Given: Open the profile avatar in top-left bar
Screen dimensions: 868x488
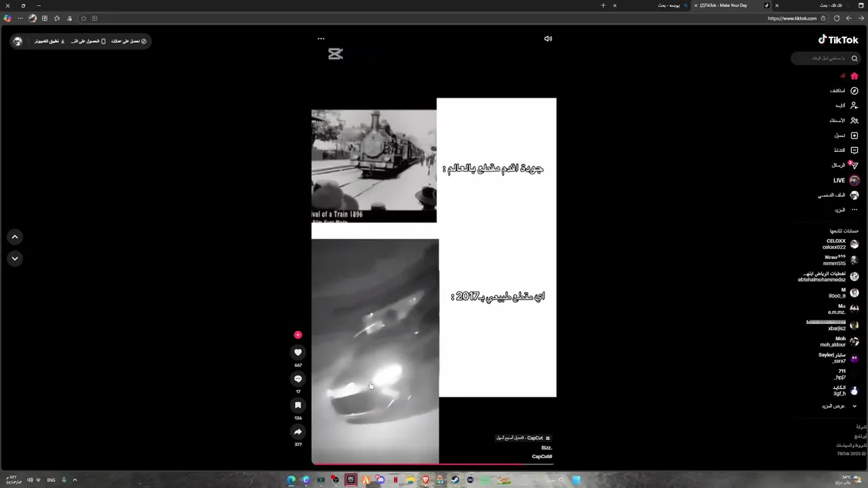Looking at the screenshot, I should click(x=18, y=41).
